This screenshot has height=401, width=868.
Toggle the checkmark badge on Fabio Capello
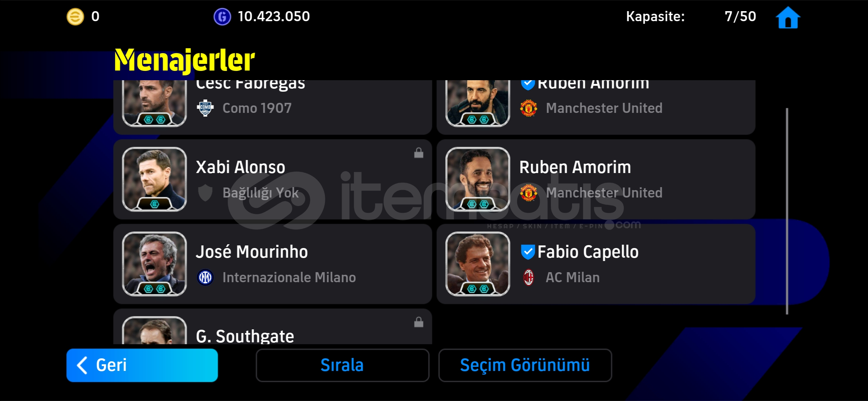pos(528,252)
